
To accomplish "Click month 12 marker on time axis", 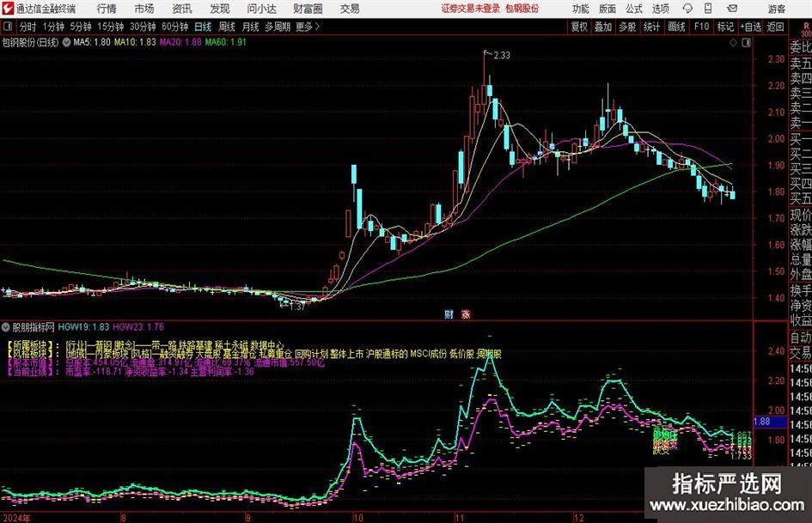I will 578,517.
